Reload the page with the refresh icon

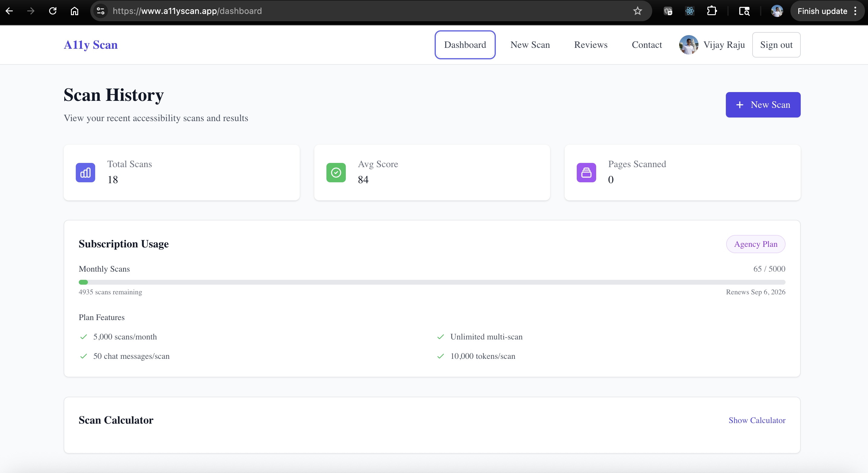52,11
